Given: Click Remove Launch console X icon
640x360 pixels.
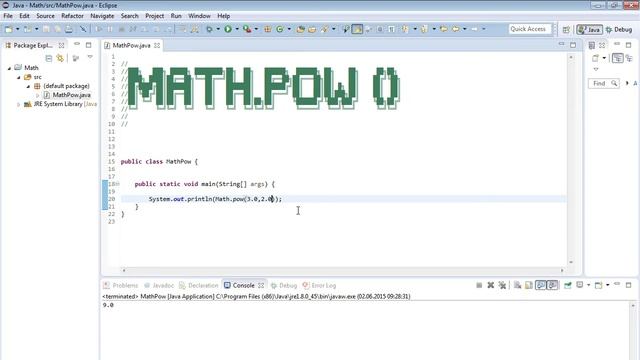Looking at the screenshot, I should [x=491, y=285].
